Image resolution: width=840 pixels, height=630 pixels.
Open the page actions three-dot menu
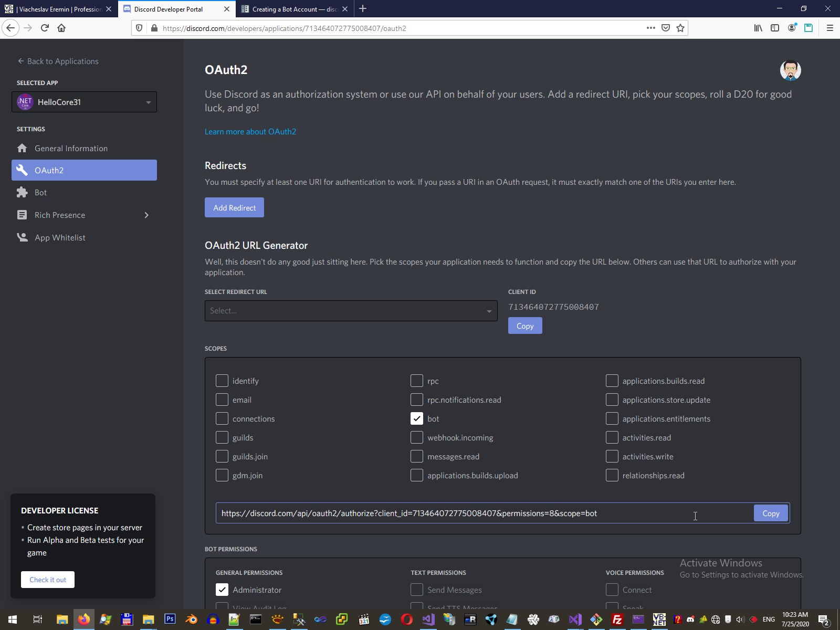(651, 28)
